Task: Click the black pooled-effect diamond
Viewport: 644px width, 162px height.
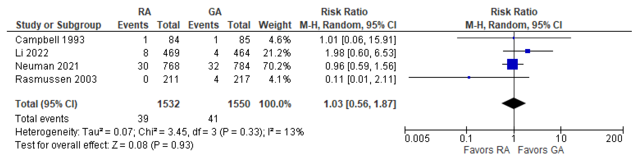Action: pyautogui.click(x=513, y=103)
